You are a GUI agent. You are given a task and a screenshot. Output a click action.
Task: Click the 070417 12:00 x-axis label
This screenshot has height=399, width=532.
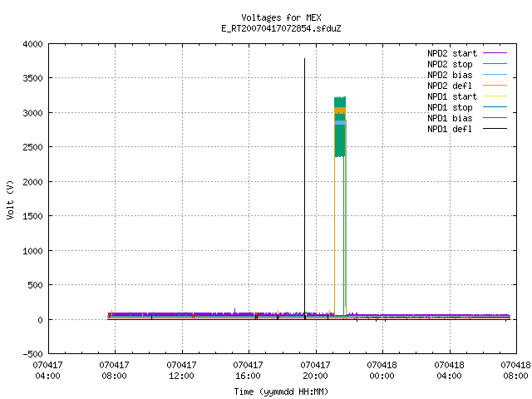coord(181,371)
